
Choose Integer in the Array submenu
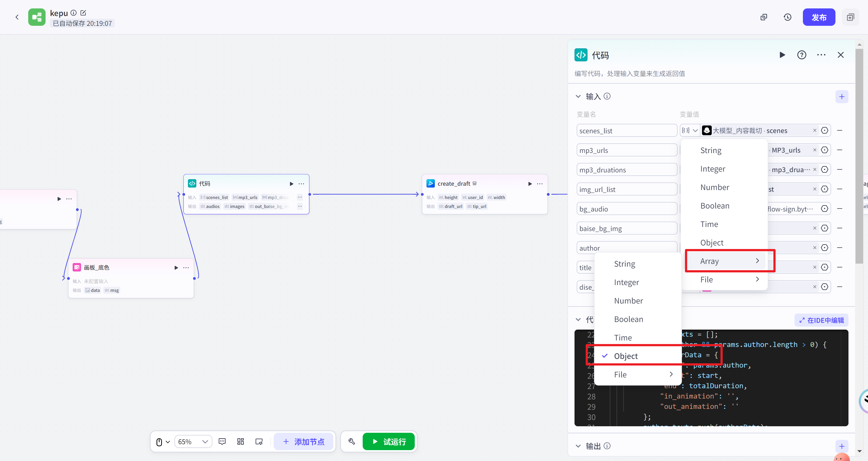638,283
